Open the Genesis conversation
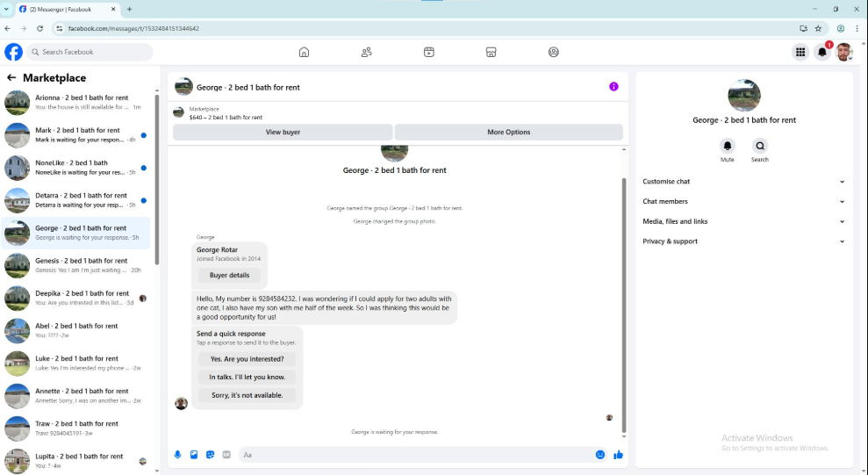868x475 pixels. point(75,266)
